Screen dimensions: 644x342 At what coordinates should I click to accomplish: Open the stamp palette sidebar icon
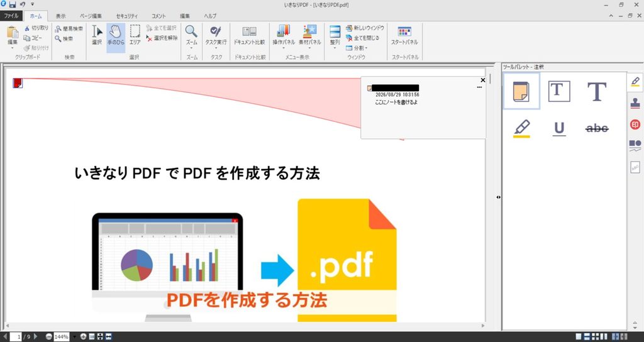pos(635,102)
